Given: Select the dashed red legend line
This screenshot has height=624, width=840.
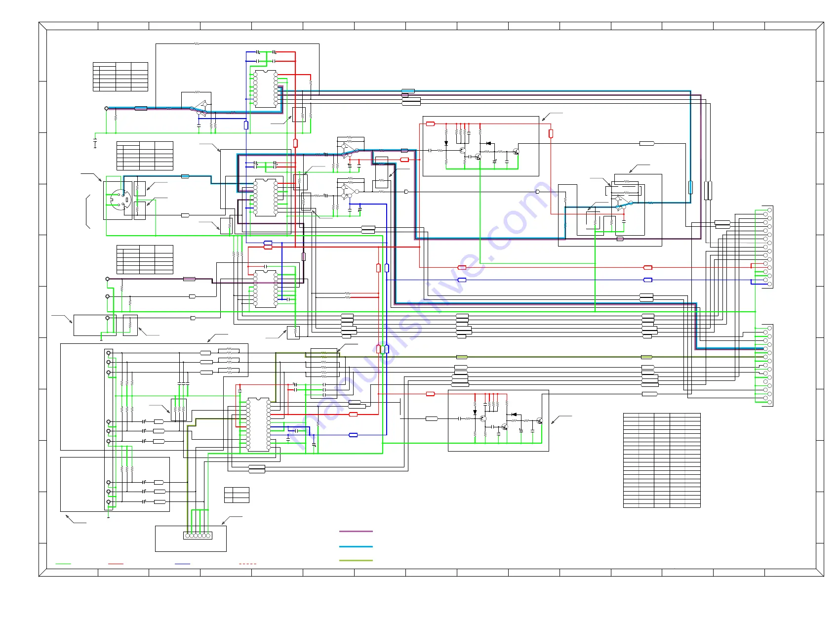Looking at the screenshot, I should (x=247, y=564).
